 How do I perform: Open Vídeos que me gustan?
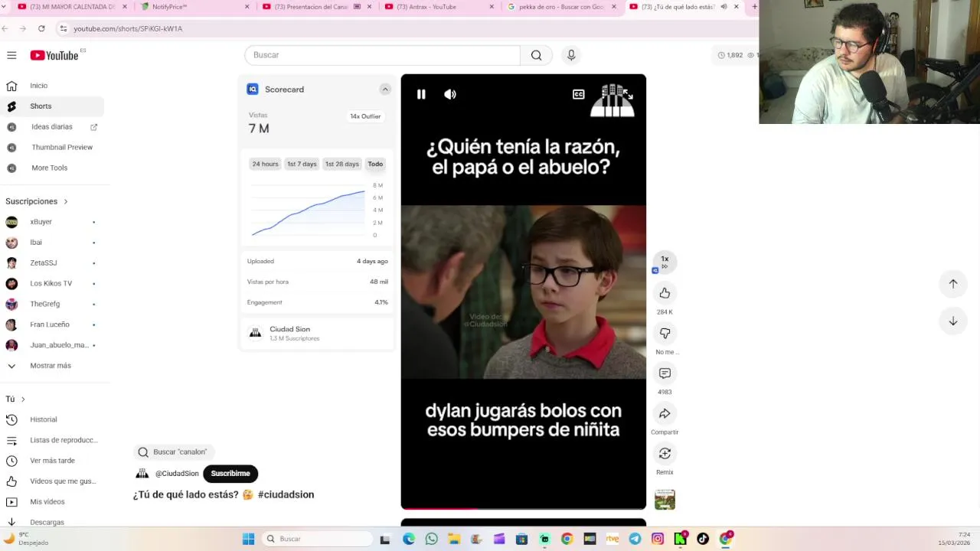63,481
